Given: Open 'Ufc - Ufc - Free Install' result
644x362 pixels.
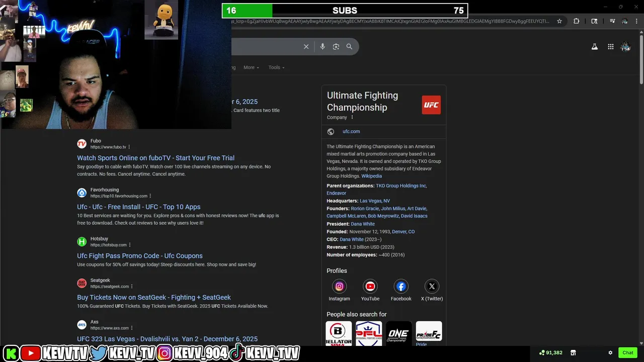Looking at the screenshot, I should [139, 207].
